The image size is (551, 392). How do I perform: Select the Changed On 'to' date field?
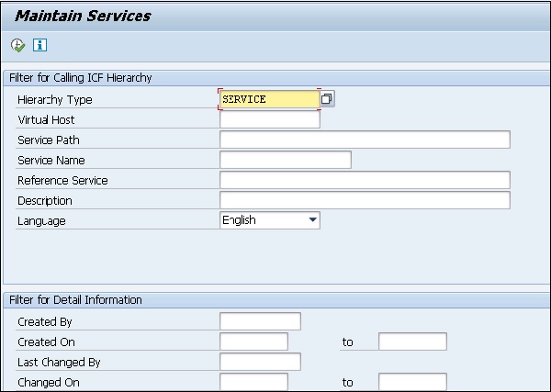click(412, 382)
